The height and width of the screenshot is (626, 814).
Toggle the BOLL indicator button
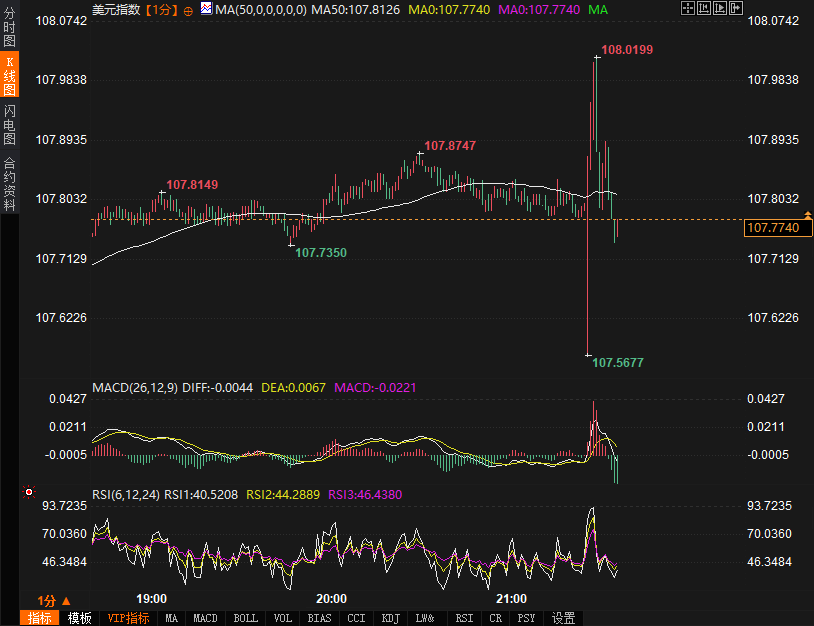245,618
